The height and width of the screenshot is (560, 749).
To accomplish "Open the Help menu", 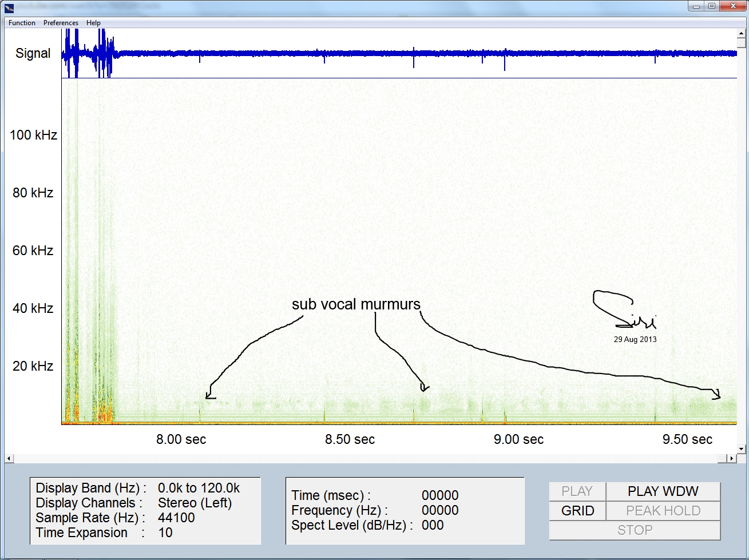I will click(93, 23).
